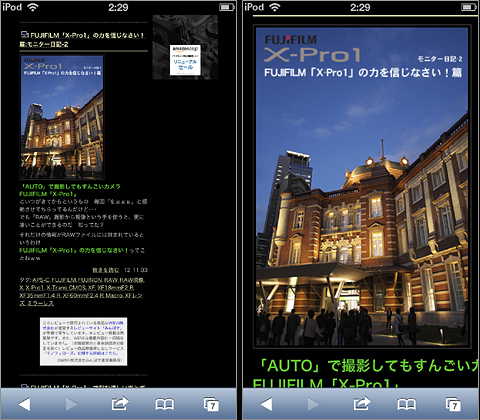Screen dimensions: 480x420
Task: Tap the large Tokyo Station photo in right screen
Action: (362, 187)
